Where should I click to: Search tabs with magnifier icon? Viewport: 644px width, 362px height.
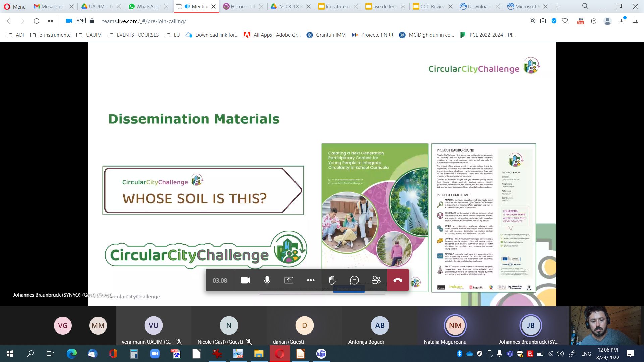click(585, 6)
